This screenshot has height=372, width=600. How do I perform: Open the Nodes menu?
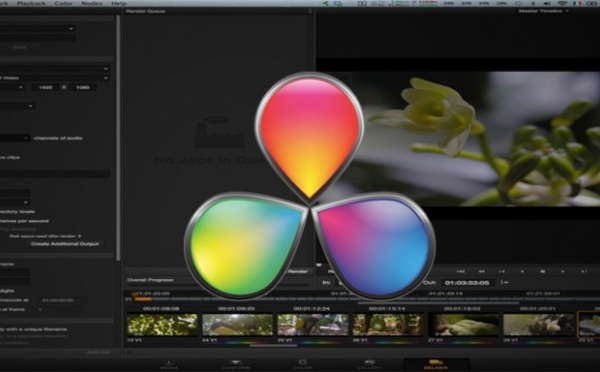point(92,3)
